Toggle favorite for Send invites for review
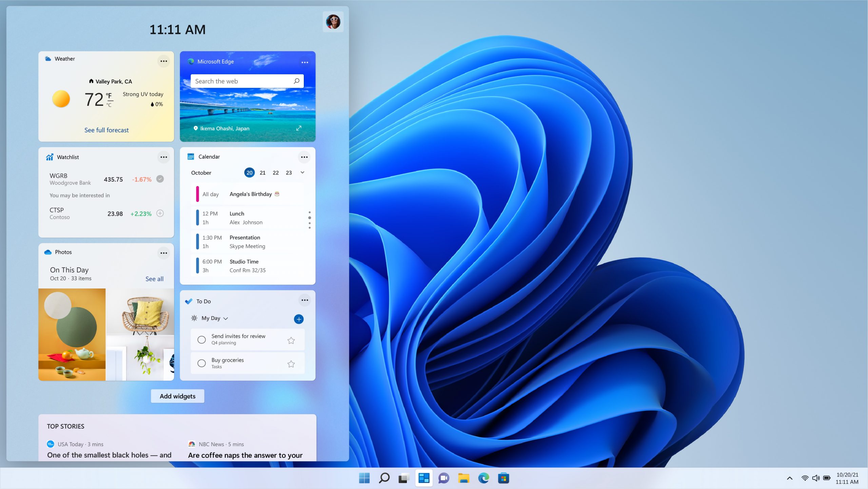Screen dimensions: 868x489 point(292,339)
